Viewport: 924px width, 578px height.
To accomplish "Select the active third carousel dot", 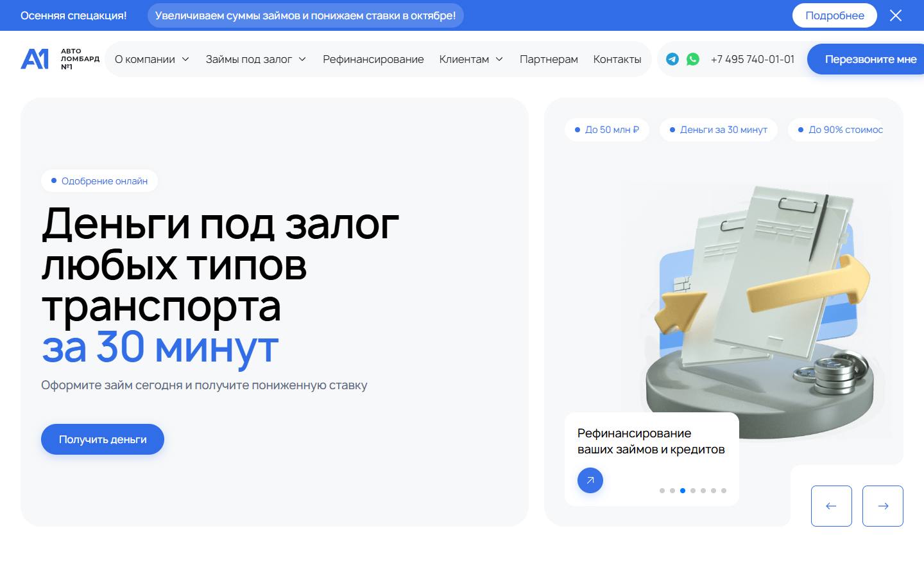I will [x=683, y=491].
